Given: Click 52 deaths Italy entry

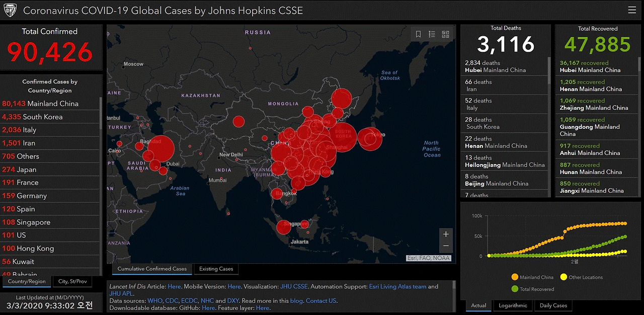Looking at the screenshot, I should (x=504, y=104).
